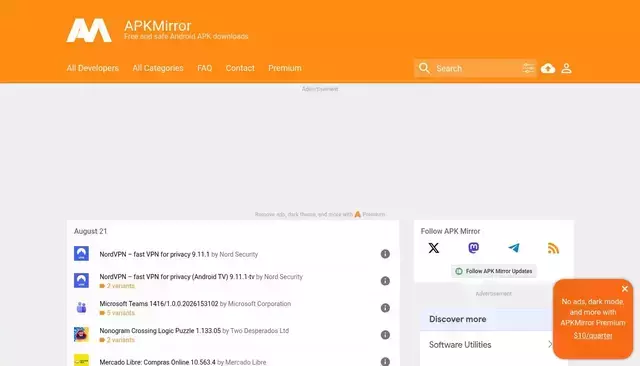Open APK Mirror X (Twitter) profile
Screen dimensions: 640x366
pos(433,248)
